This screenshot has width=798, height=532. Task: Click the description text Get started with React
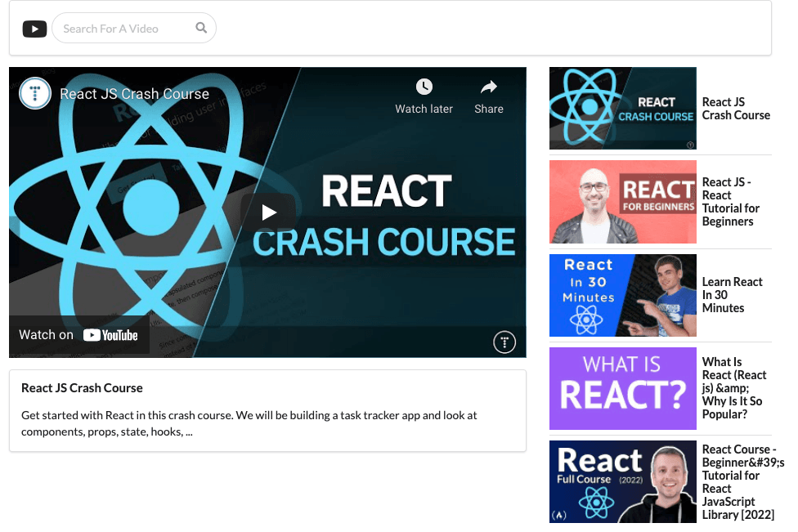pyautogui.click(x=249, y=423)
